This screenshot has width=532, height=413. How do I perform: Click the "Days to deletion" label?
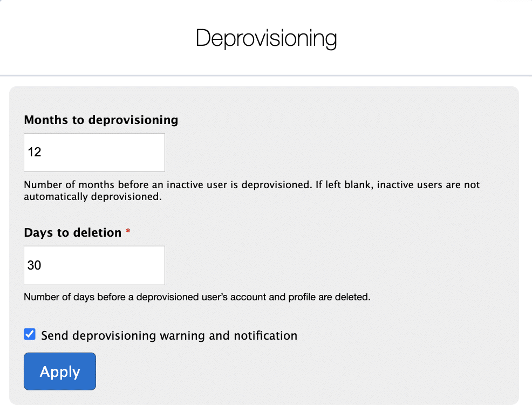tap(73, 233)
